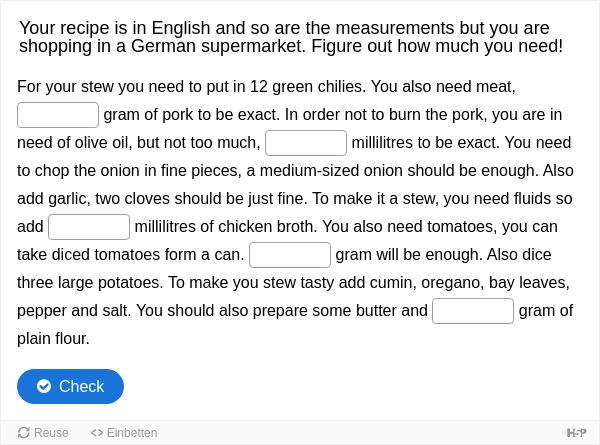Viewport: 600px width, 445px height.
Task: Click the Einbetten angle-brackets embed icon
Action: 97,433
